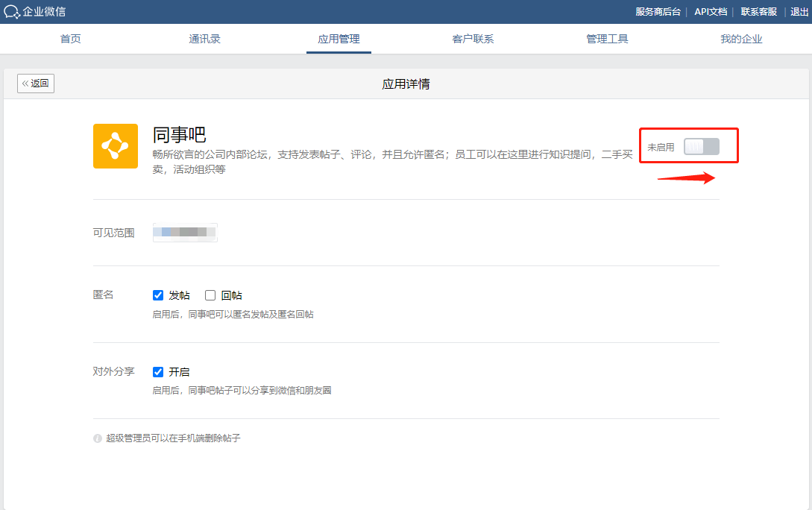This screenshot has width=812, height=510.
Task: Click the blurred 可见范围 visibility scope field
Action: pos(185,233)
